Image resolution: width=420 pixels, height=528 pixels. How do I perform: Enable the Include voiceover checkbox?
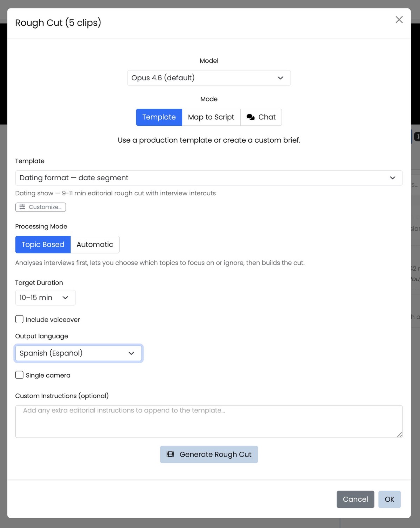point(19,319)
